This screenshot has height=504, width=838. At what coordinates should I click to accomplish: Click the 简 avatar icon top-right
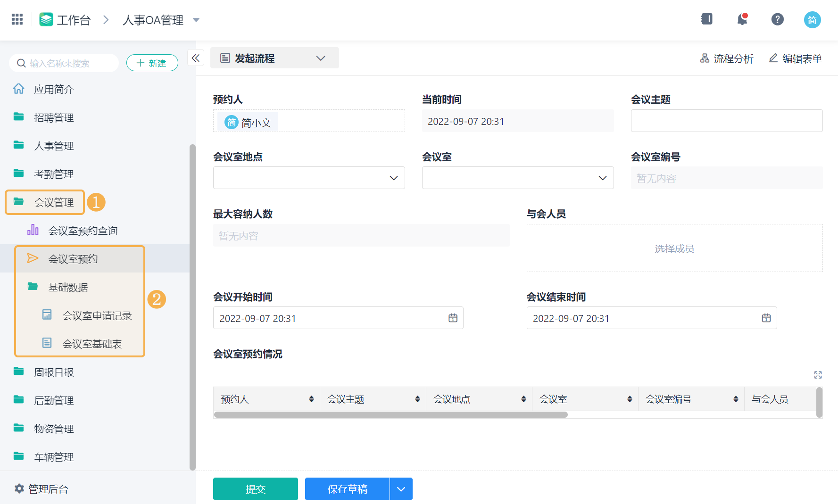pos(812,19)
